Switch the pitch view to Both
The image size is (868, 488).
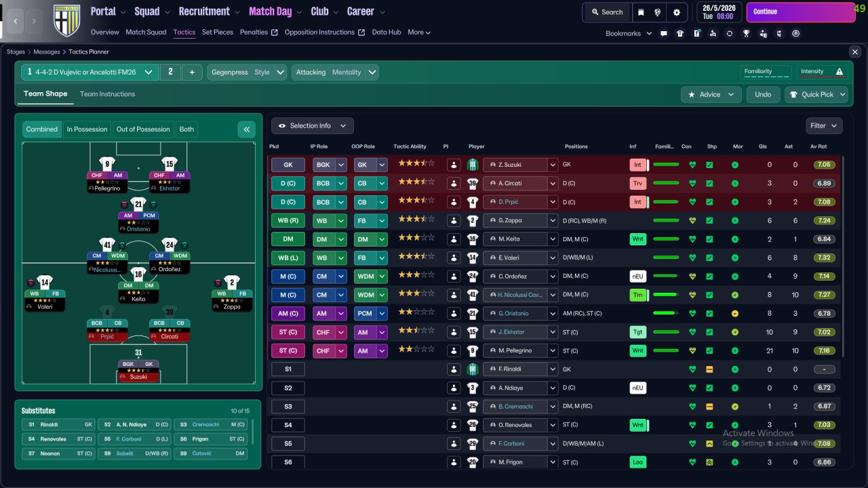(x=186, y=129)
